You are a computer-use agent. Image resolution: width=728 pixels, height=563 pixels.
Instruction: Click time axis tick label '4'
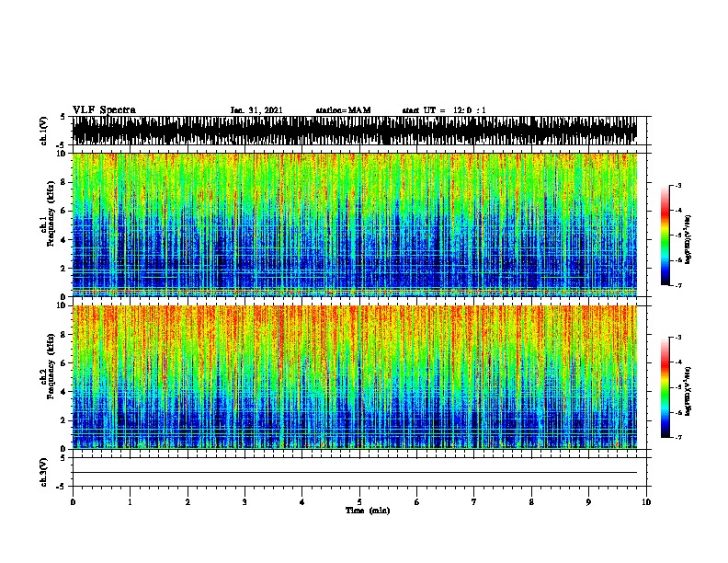pos(302,502)
